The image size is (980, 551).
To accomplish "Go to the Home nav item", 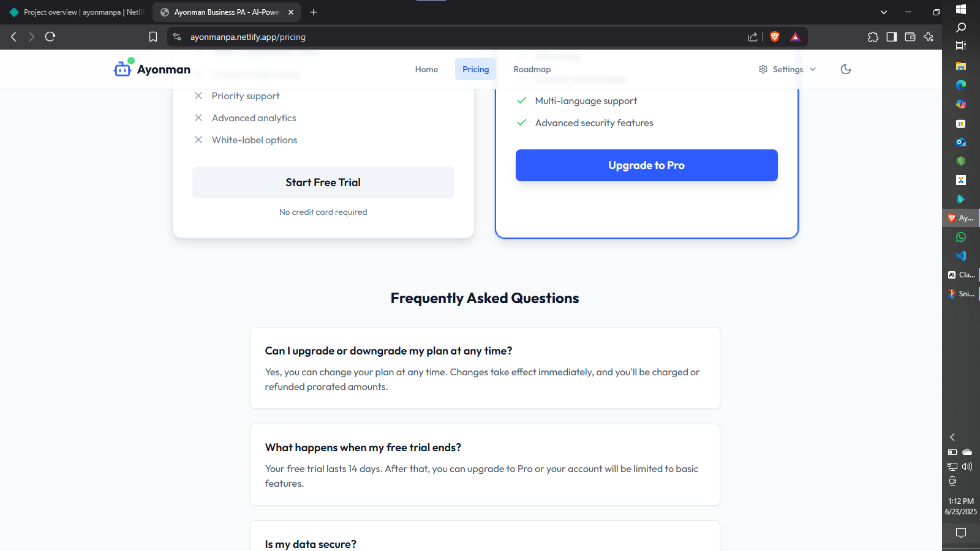I will (x=426, y=69).
